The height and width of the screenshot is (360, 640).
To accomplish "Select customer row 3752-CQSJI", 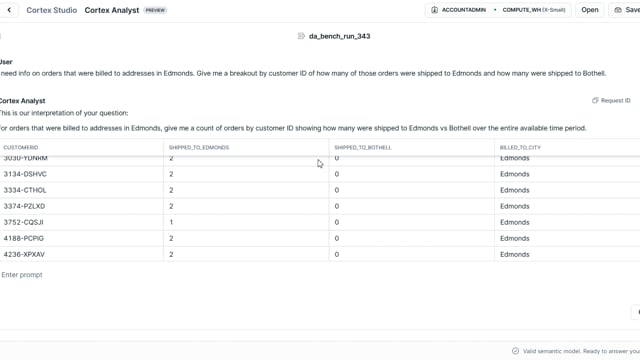I will point(320,222).
